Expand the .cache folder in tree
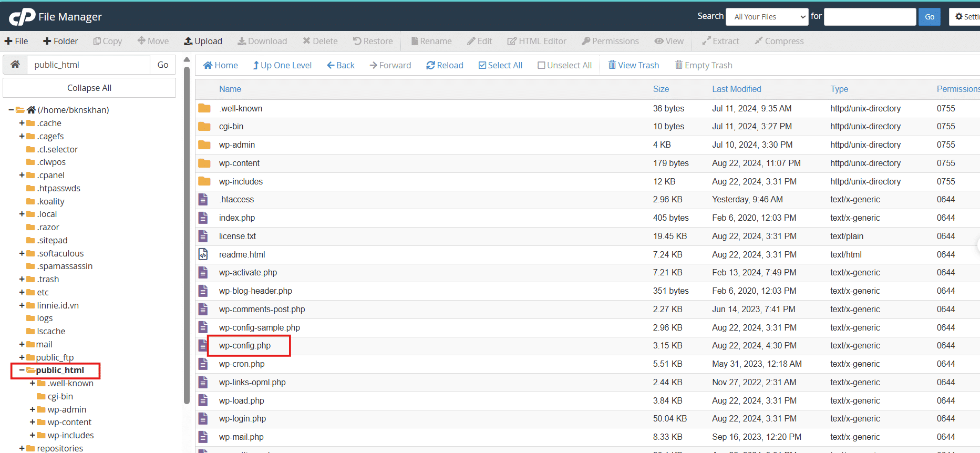 coord(22,123)
